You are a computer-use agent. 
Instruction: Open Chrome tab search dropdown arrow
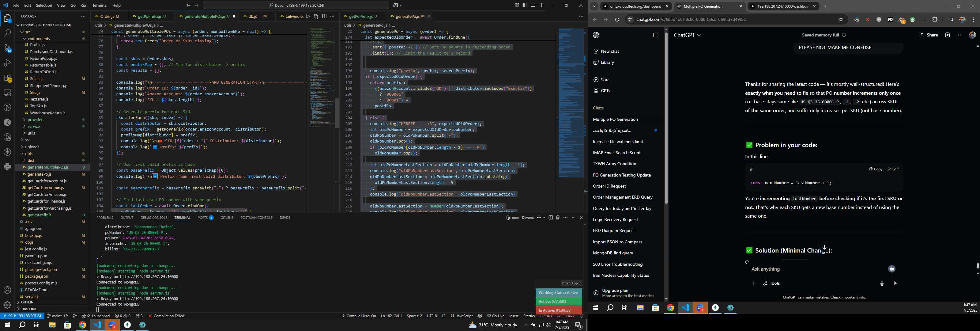594,6
